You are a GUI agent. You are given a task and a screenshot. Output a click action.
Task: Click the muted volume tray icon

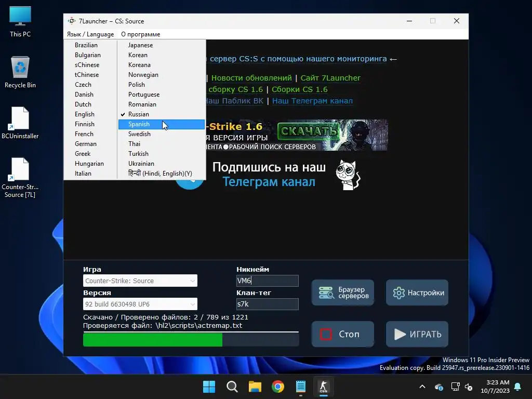pos(469,387)
